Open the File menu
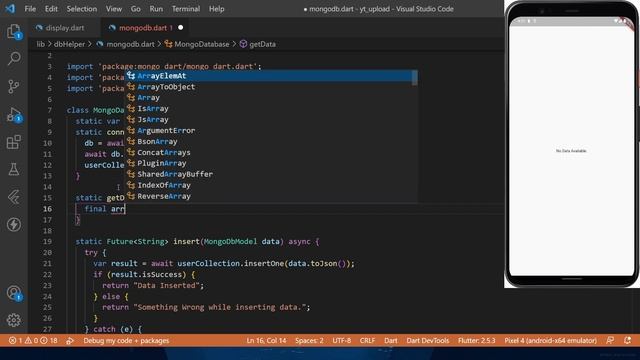 30,9
